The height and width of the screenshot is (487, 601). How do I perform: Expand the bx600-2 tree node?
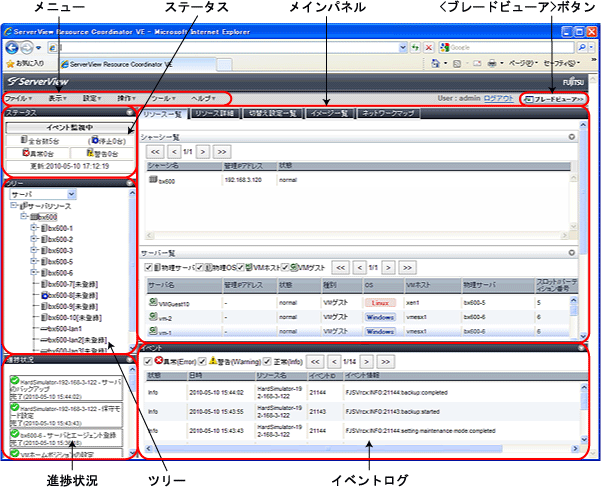pos(34,239)
